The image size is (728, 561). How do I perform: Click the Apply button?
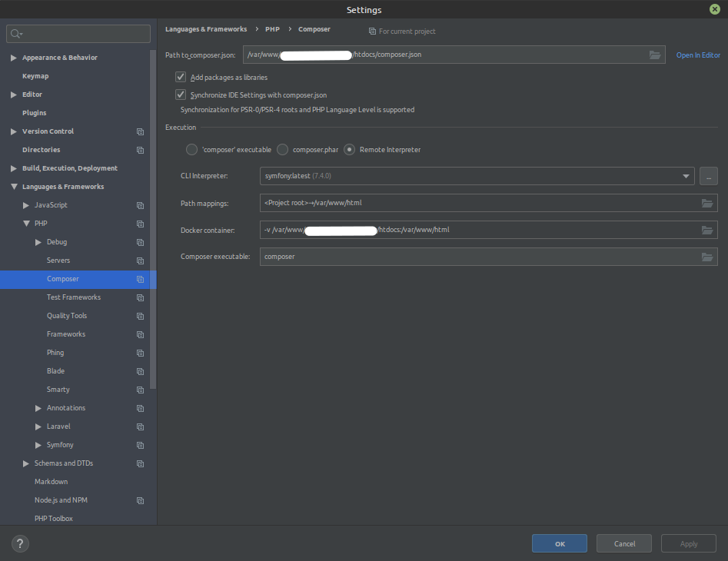689,543
